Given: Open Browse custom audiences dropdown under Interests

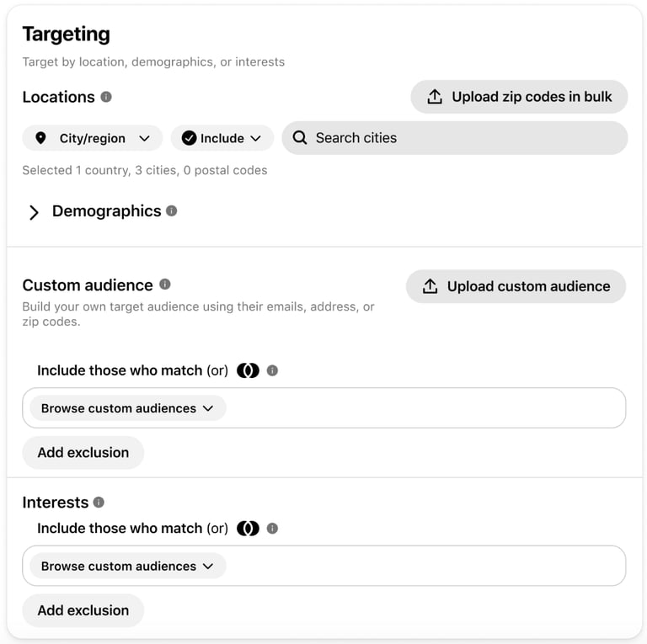Looking at the screenshot, I should pos(127,567).
